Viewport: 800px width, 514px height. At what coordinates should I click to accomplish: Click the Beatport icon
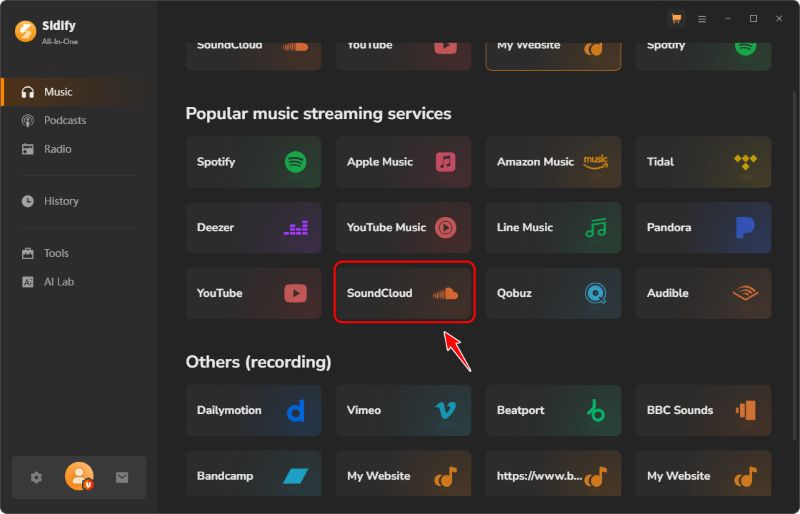pos(595,410)
